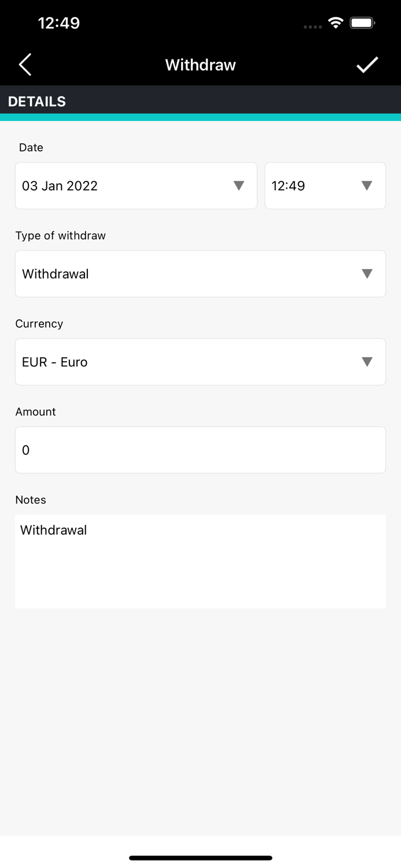Expand the Type of withdraw dropdown

[x=200, y=274]
